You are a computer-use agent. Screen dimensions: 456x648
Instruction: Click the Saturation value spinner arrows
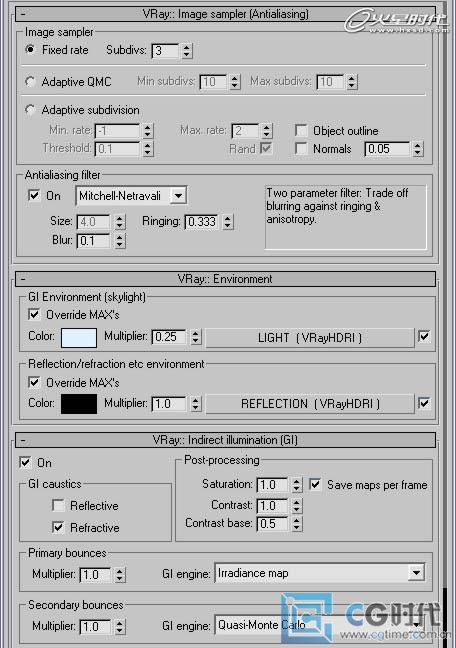[296, 484]
